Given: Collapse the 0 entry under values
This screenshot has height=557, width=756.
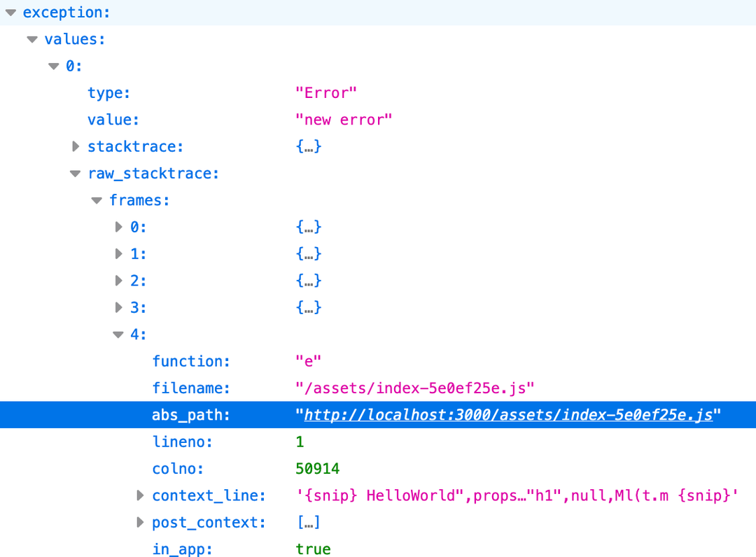Looking at the screenshot, I should (x=53, y=65).
